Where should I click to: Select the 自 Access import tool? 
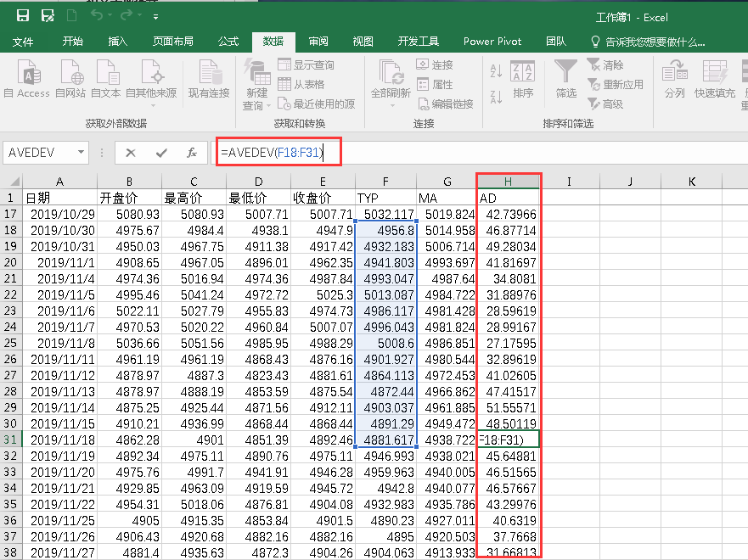(26, 81)
